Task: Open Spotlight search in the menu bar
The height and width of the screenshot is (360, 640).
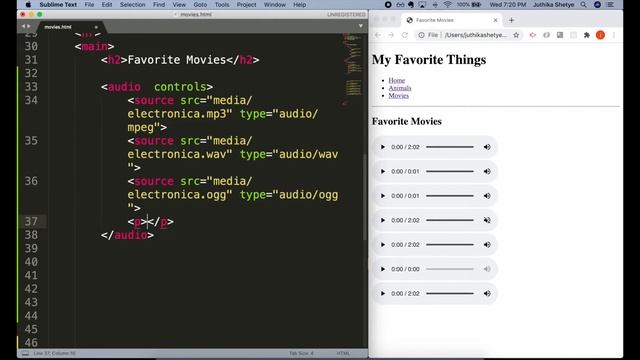Action: (584, 4)
